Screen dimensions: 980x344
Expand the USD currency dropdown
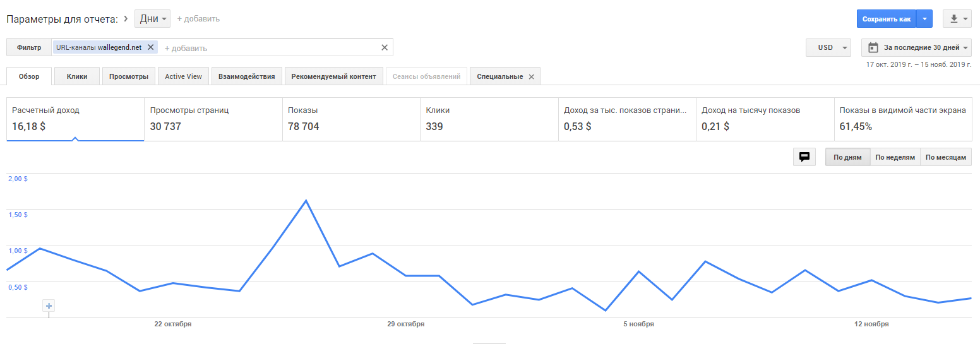828,47
